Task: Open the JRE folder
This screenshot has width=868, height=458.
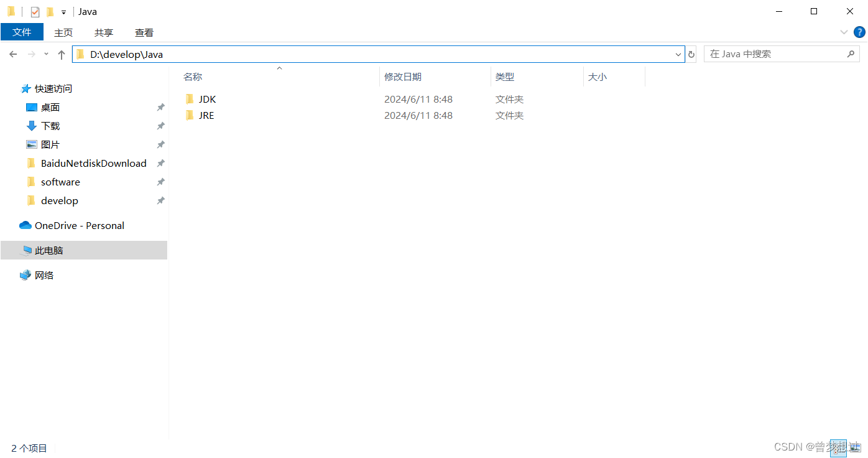Action: pos(206,115)
